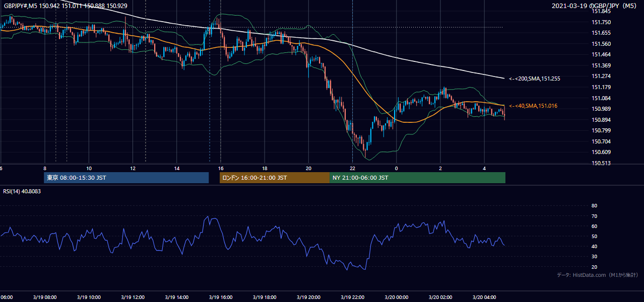Click the 3/19 20:00 date label
The height and width of the screenshot is (302, 644).
pos(308,297)
